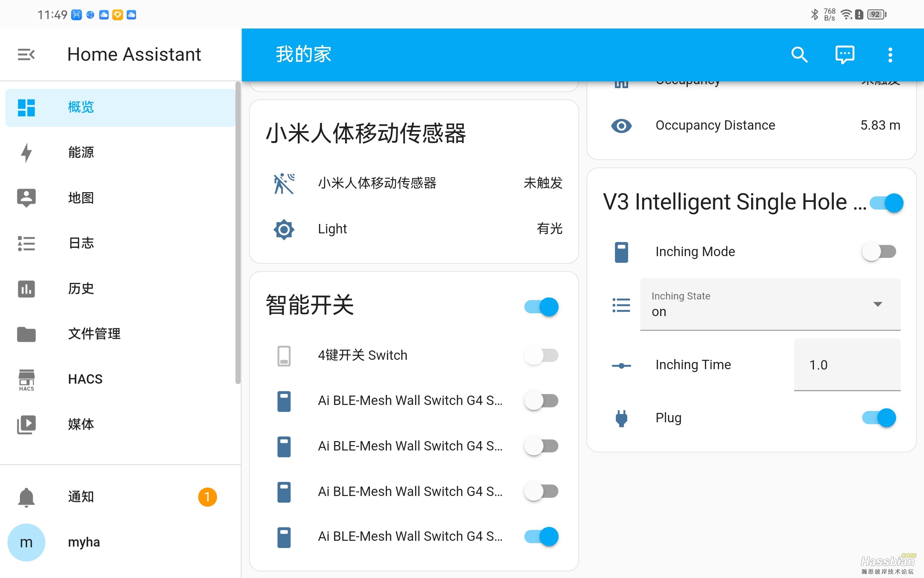Open 文件管理 file manager panel

(120, 334)
